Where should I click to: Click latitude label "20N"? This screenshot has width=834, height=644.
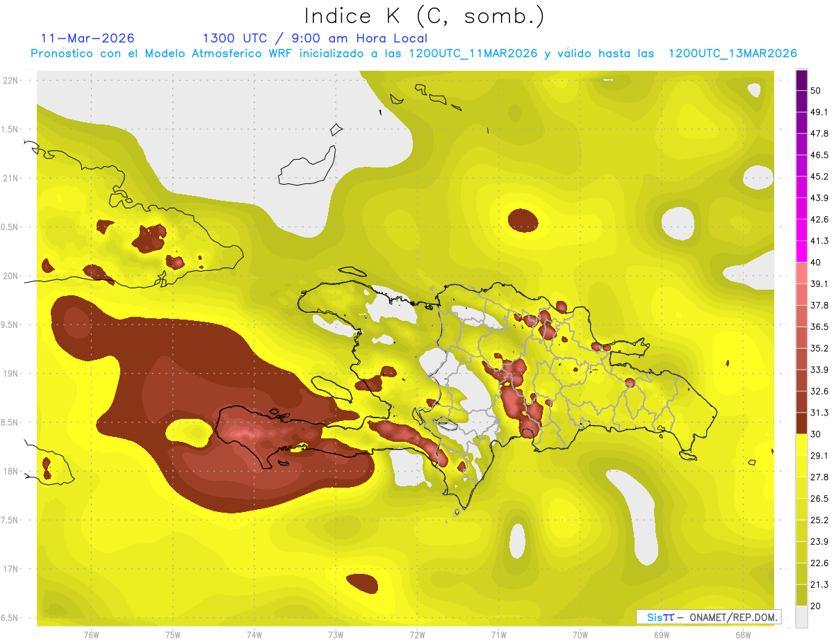pos(10,276)
